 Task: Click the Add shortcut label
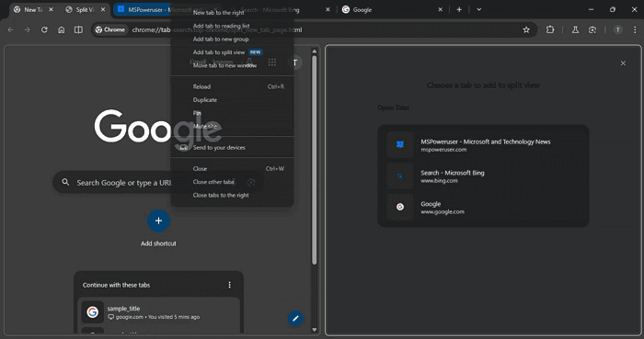pos(158,243)
